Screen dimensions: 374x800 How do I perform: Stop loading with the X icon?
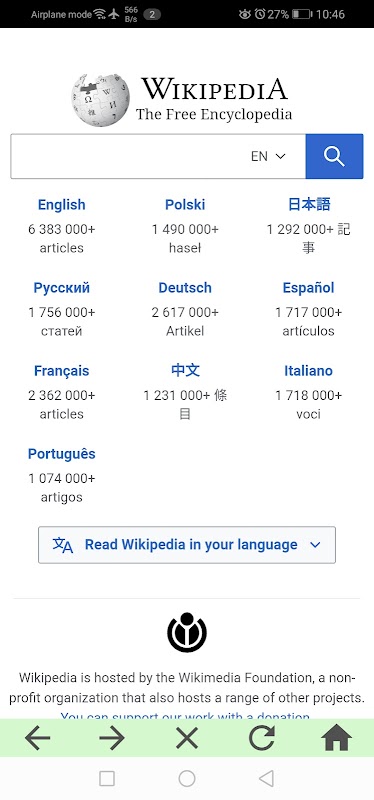coord(187,738)
